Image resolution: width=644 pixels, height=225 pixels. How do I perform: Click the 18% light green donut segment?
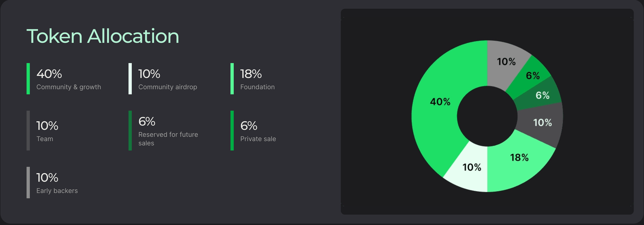tap(518, 161)
